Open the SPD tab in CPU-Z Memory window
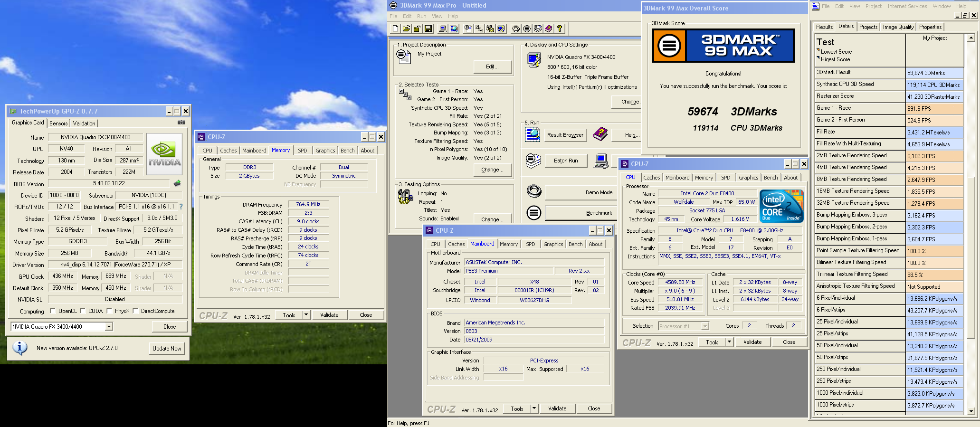The image size is (980, 427). pos(303,151)
